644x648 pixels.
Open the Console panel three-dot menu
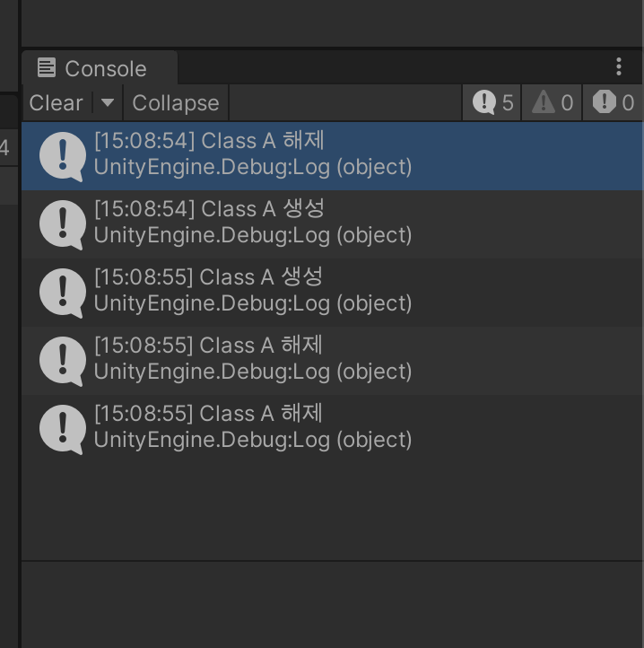[618, 66]
